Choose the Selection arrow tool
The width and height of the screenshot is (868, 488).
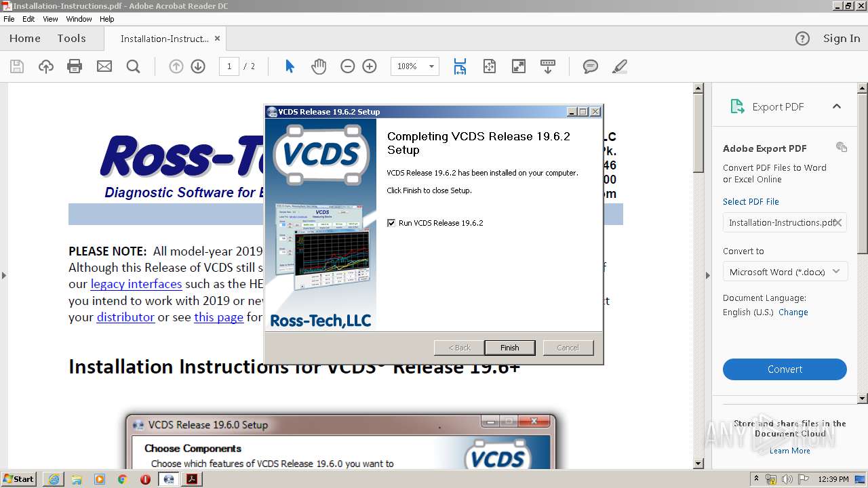click(x=290, y=66)
